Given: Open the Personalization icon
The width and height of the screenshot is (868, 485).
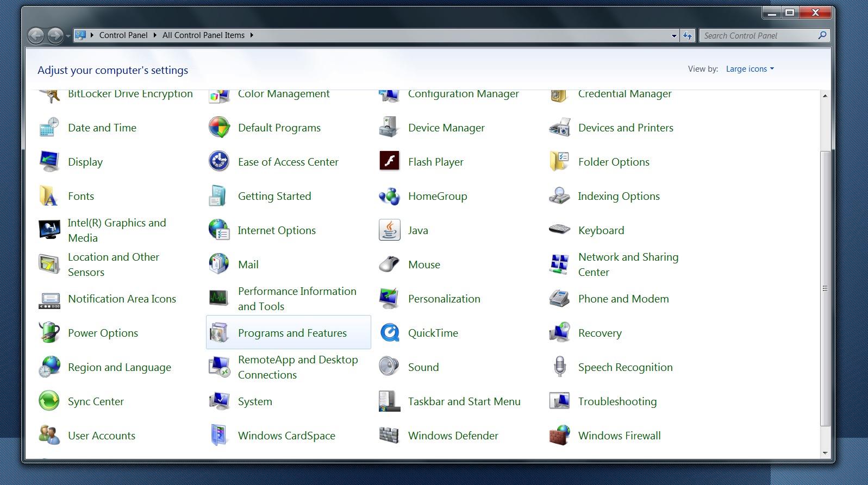Looking at the screenshot, I should pos(390,299).
